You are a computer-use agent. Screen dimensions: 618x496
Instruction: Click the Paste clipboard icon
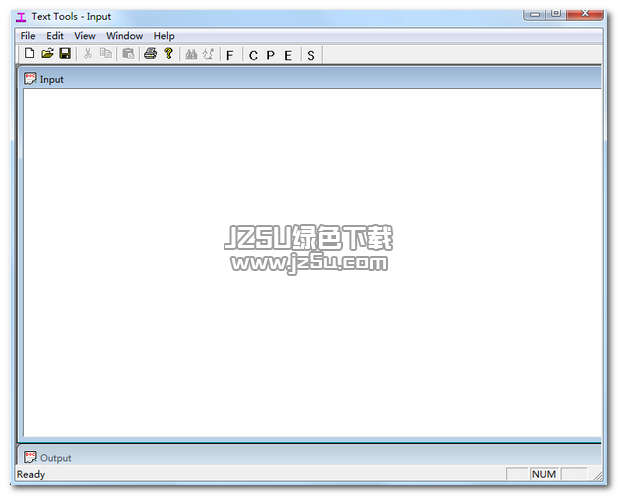click(128, 53)
